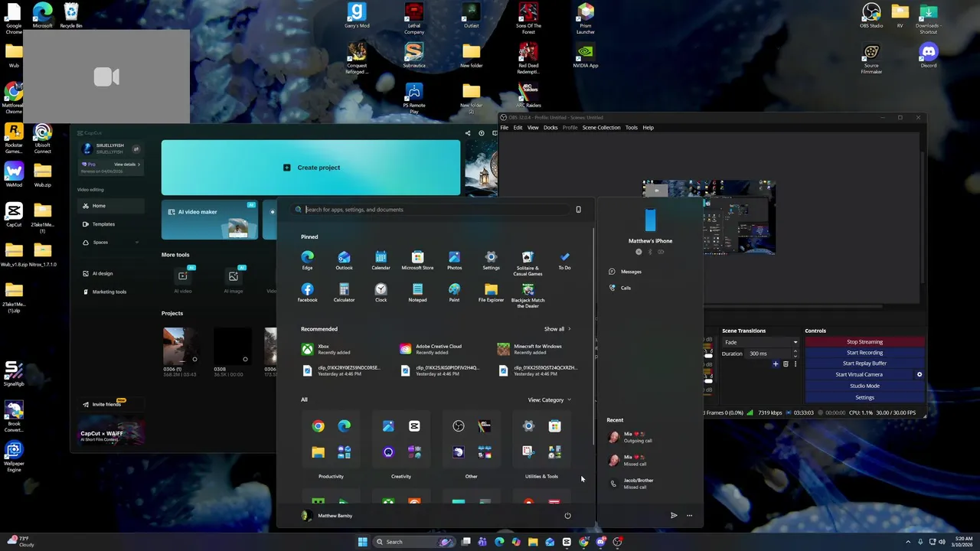Expand Spaces in CapCut sidebar
The image size is (980, 551).
137,243
